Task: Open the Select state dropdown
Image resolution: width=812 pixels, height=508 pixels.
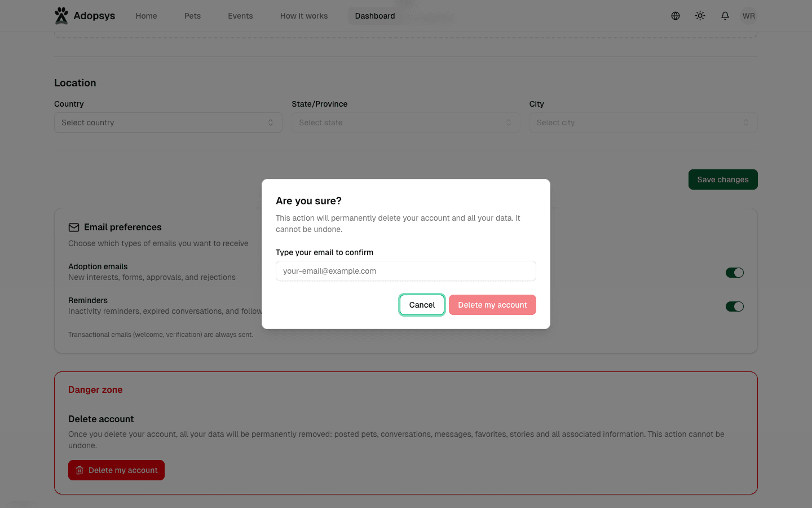Action: 405,122
